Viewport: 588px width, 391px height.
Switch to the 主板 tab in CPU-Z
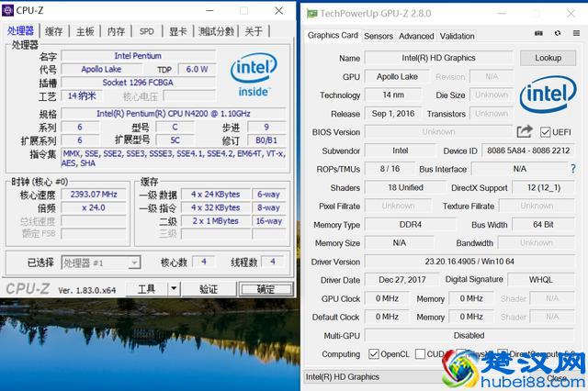(85, 31)
